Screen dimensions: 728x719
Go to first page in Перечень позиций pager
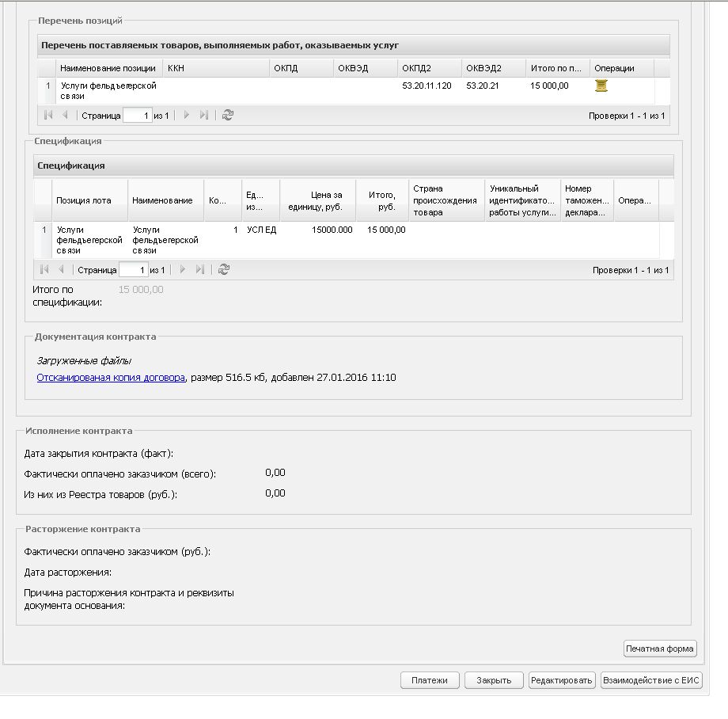coord(47,115)
